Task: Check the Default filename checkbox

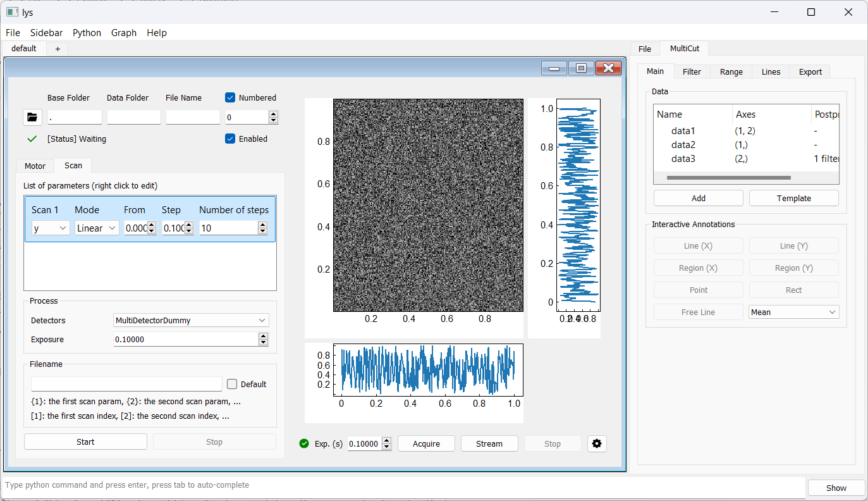Action: click(232, 384)
